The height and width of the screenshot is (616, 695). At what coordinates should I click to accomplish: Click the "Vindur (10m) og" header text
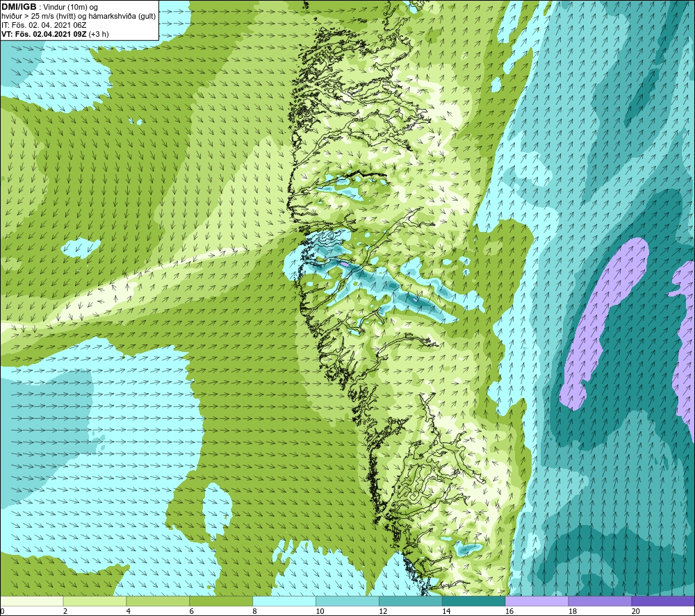[70, 8]
